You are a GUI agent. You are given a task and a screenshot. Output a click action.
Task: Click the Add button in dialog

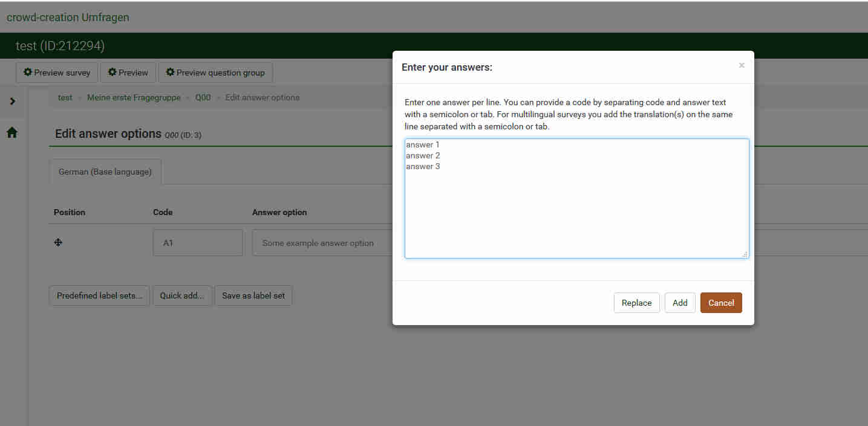coord(680,303)
